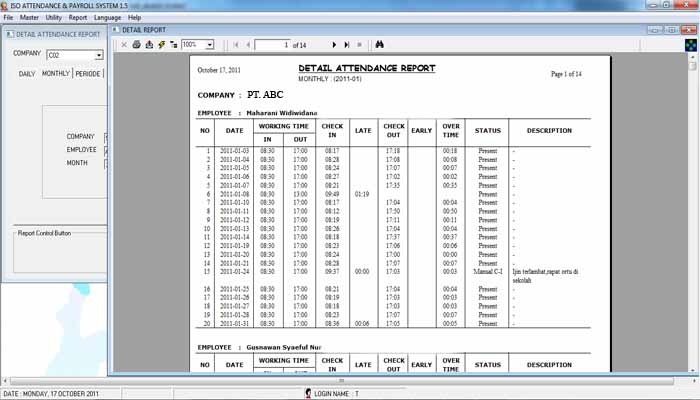Click the date cell 2011-01-03
Viewport: 700px width, 400px height.
click(x=234, y=151)
